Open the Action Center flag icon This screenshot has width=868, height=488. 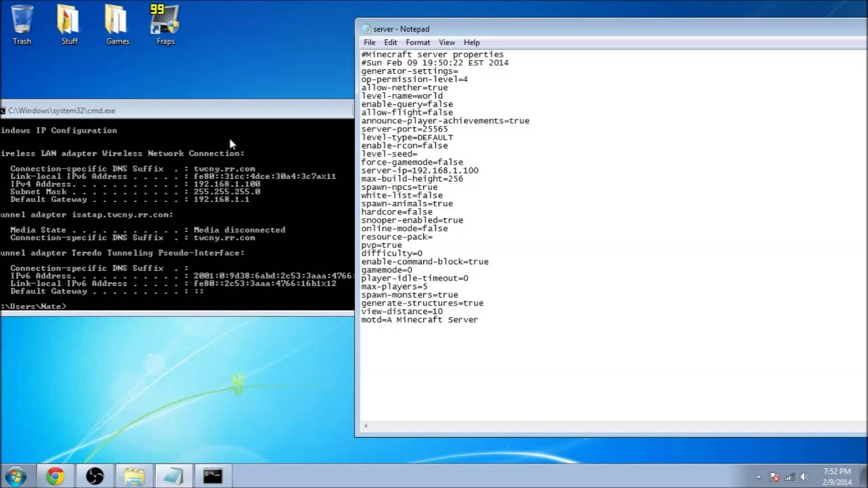click(775, 476)
